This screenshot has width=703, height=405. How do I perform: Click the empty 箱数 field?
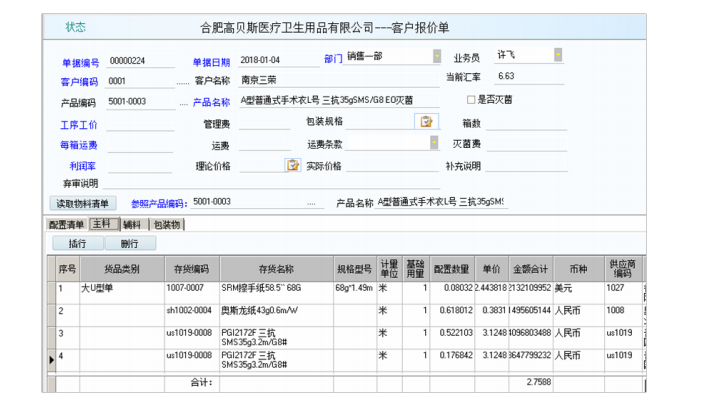[526, 123]
